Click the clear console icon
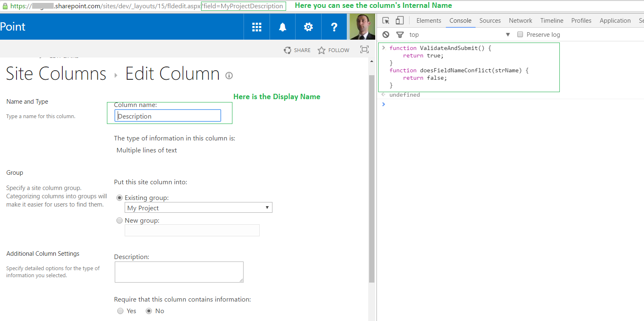 tap(386, 35)
